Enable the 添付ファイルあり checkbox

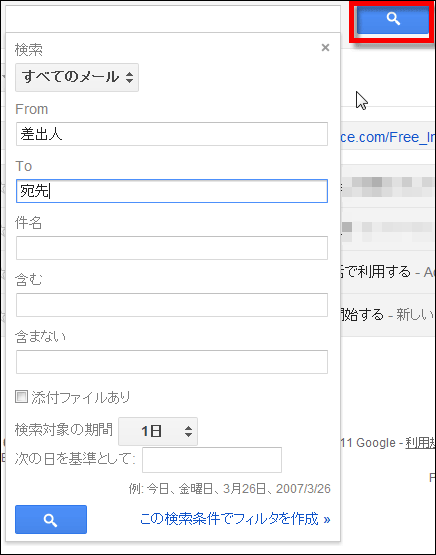(21, 396)
